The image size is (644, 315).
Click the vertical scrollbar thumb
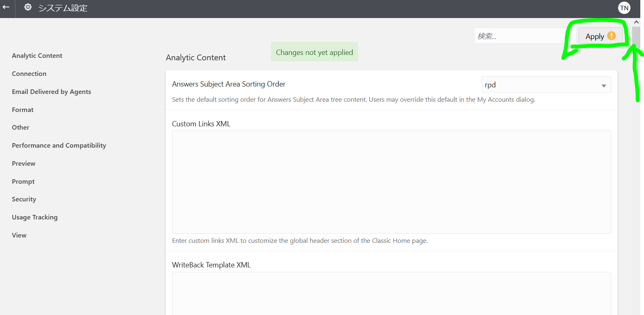point(636,36)
